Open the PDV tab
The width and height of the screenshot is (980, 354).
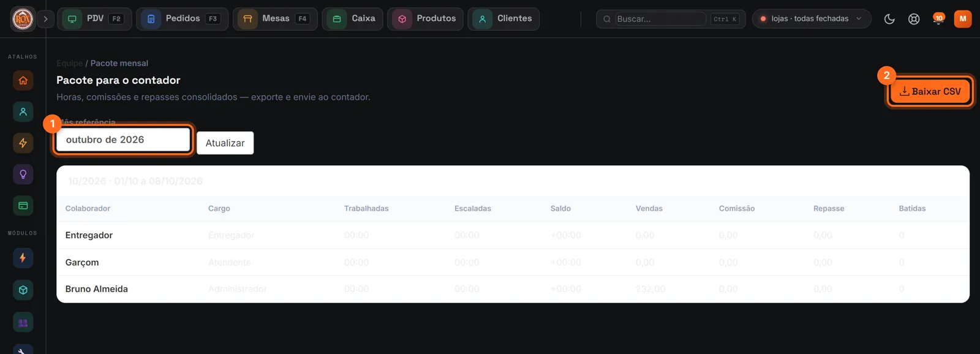tap(94, 19)
